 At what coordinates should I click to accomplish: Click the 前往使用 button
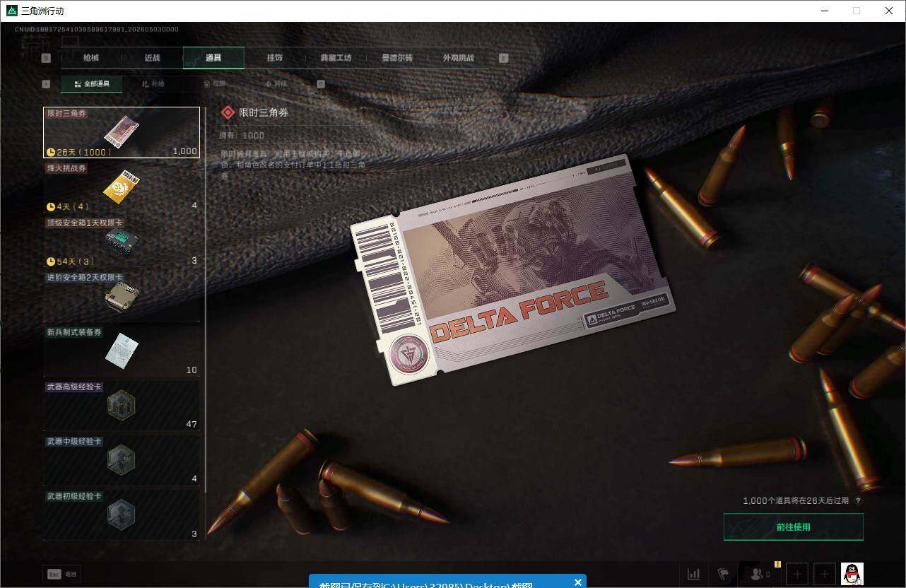[794, 527]
